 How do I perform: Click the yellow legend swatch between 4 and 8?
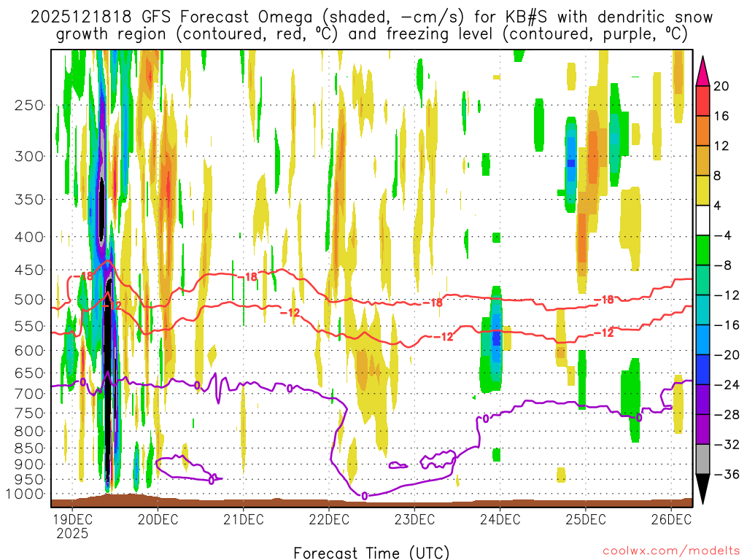click(703, 190)
